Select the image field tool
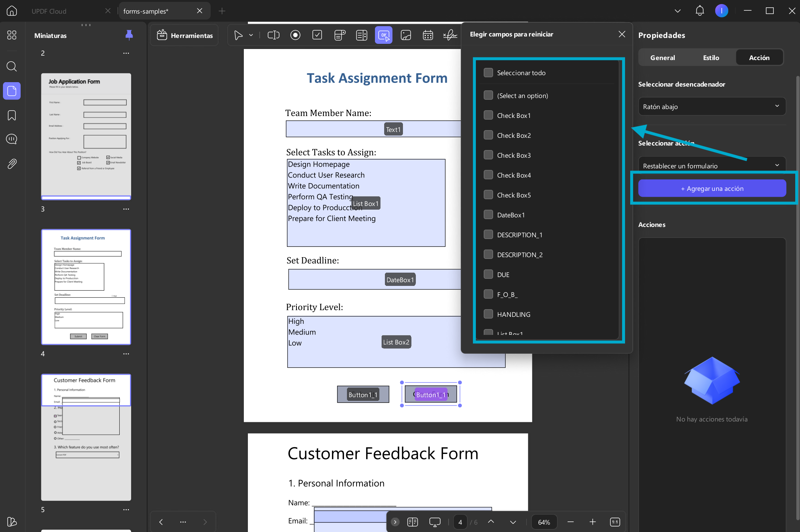Viewport: 800px width, 532px height. coord(406,35)
